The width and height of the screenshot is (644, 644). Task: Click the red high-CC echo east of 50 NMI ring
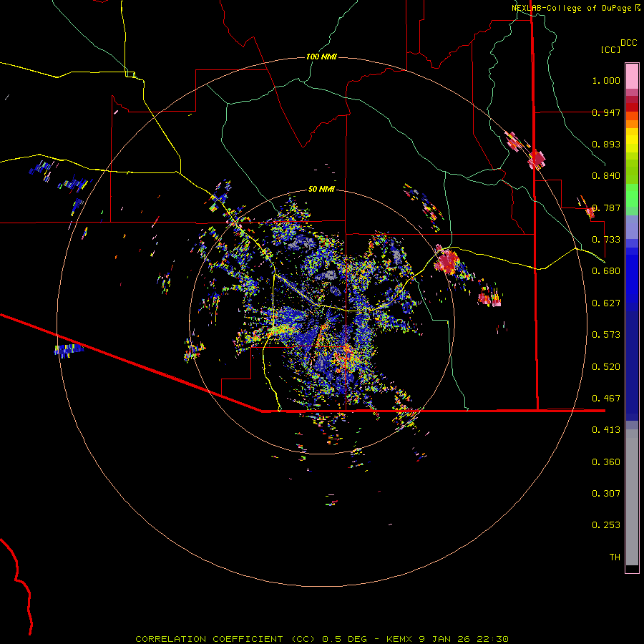point(447,261)
